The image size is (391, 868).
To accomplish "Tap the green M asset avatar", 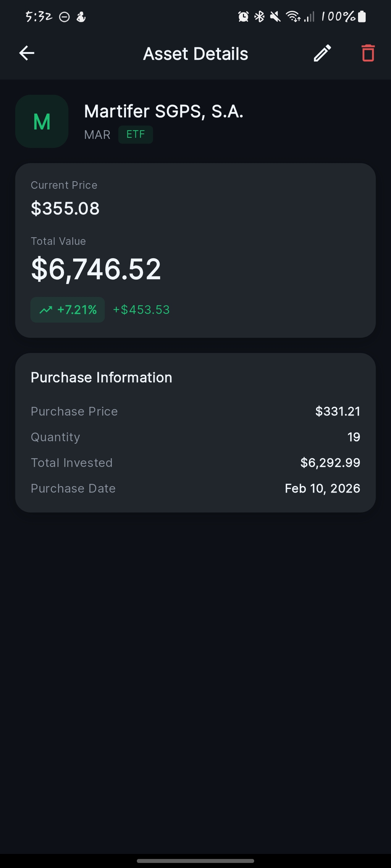I will tap(42, 121).
